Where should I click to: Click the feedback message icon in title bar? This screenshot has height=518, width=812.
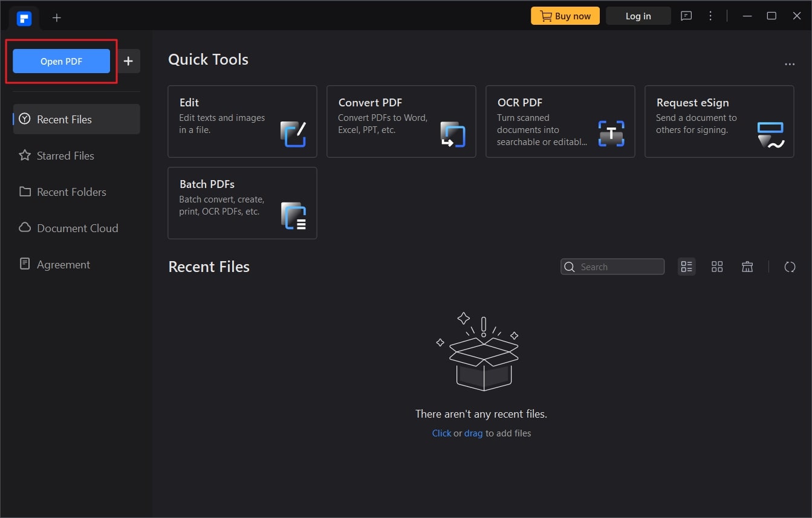pos(686,16)
